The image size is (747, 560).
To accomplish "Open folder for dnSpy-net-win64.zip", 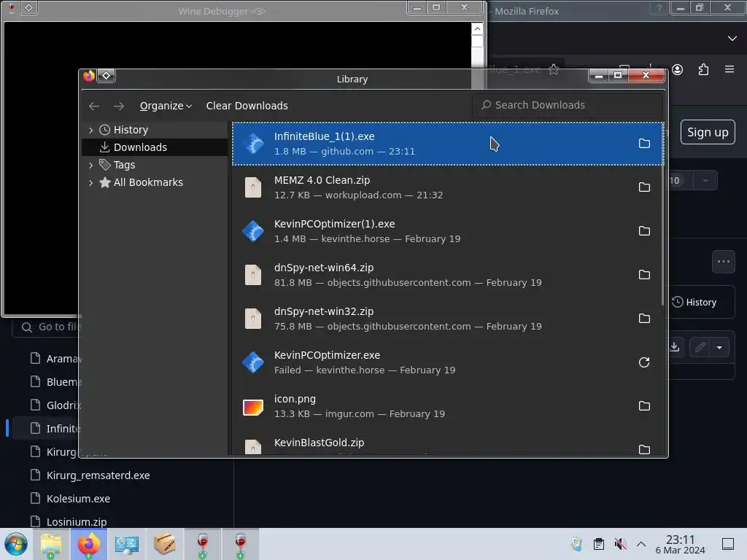I will click(x=644, y=275).
